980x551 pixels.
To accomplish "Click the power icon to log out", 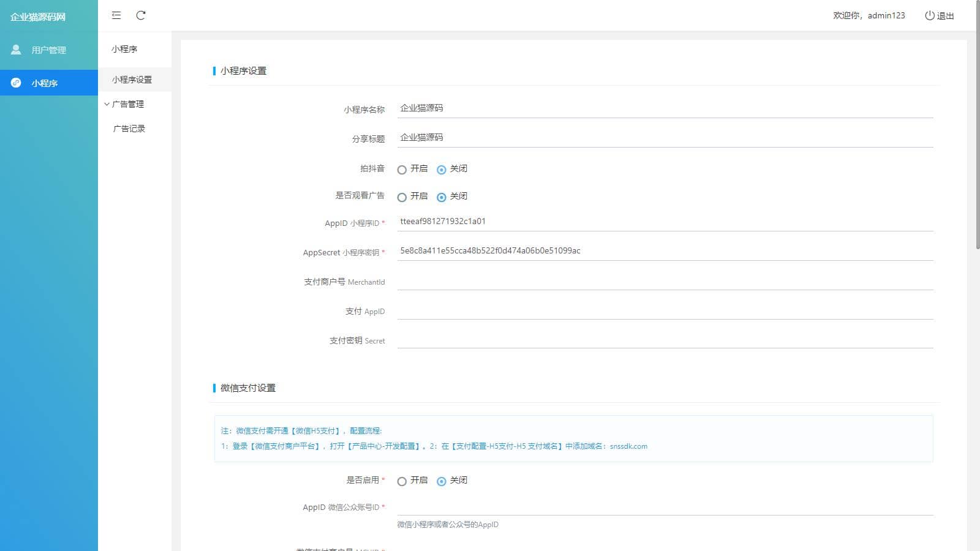I will (x=929, y=15).
